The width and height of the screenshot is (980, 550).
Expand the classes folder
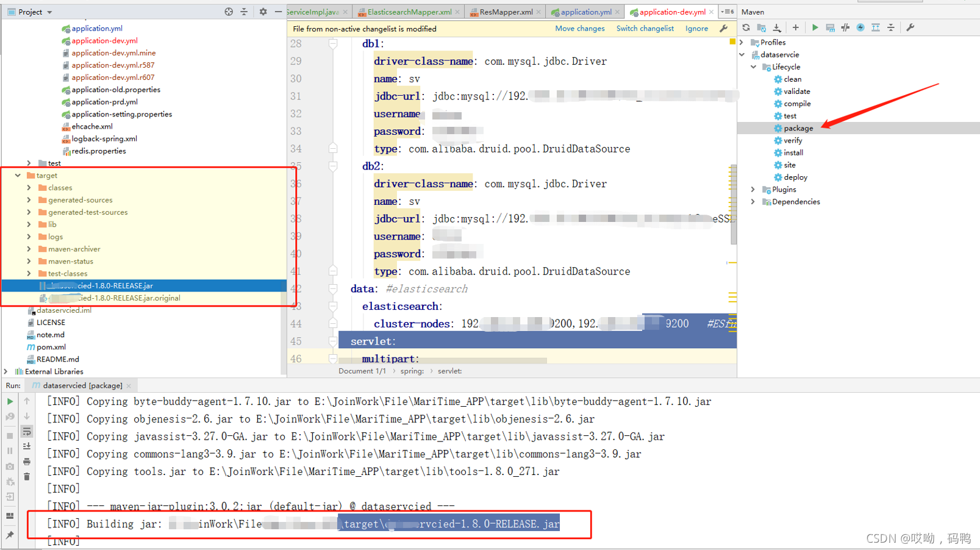point(29,188)
